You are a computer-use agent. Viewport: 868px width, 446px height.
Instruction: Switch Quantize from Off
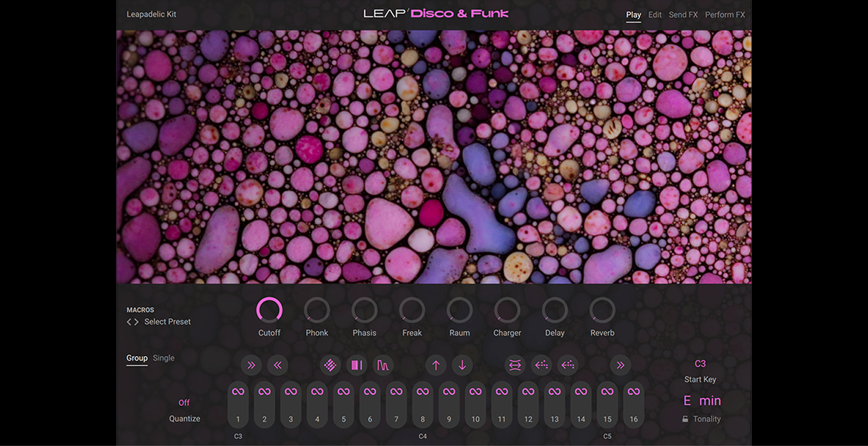tap(184, 402)
